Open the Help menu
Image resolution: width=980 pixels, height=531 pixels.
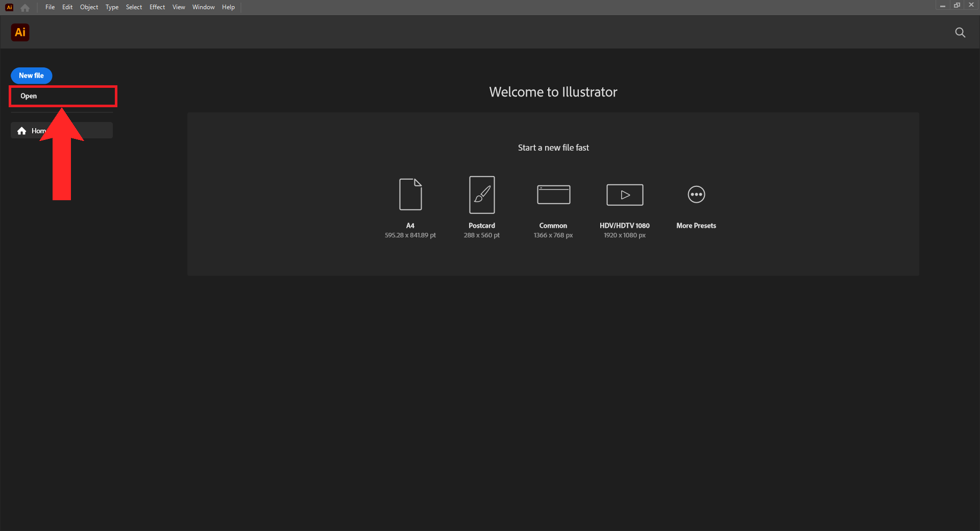[x=228, y=7]
